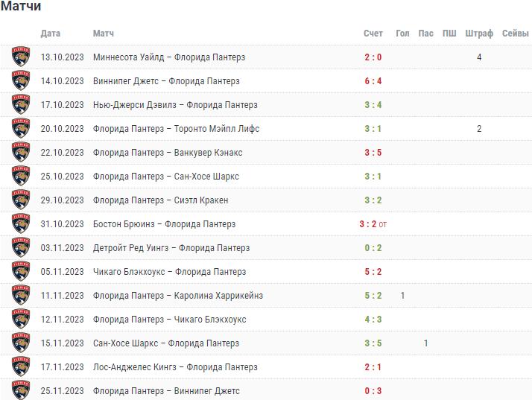Click Florida Panthers logo in 13.10.2023 row
The width and height of the screenshot is (532, 400).
click(21, 57)
